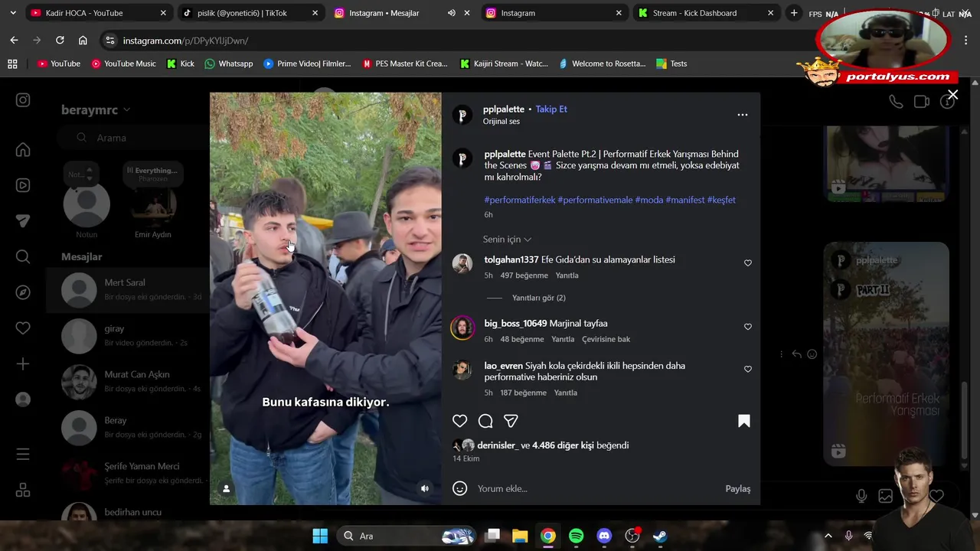980x551 pixels.
Task: Open the #performatiferkek hashtag
Action: [x=520, y=200]
